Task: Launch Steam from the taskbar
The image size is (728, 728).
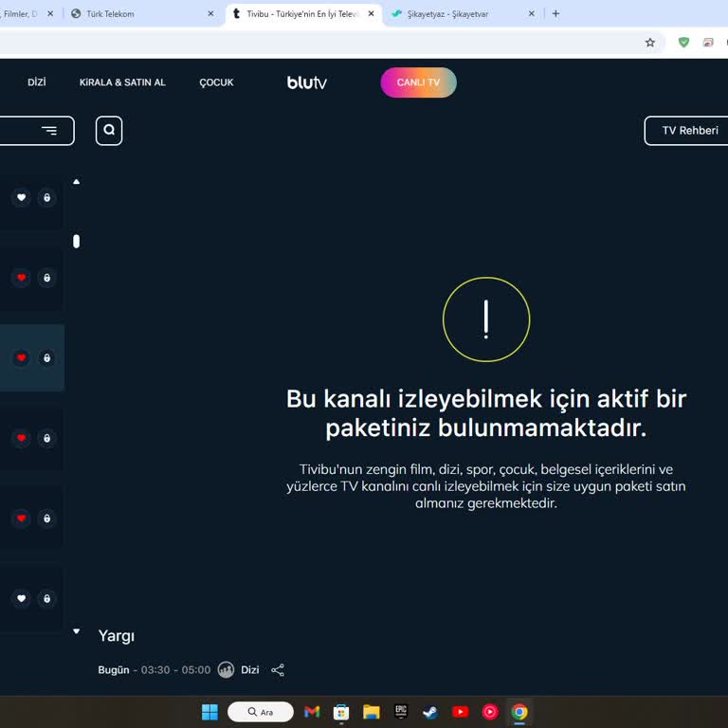Action: tap(430, 712)
